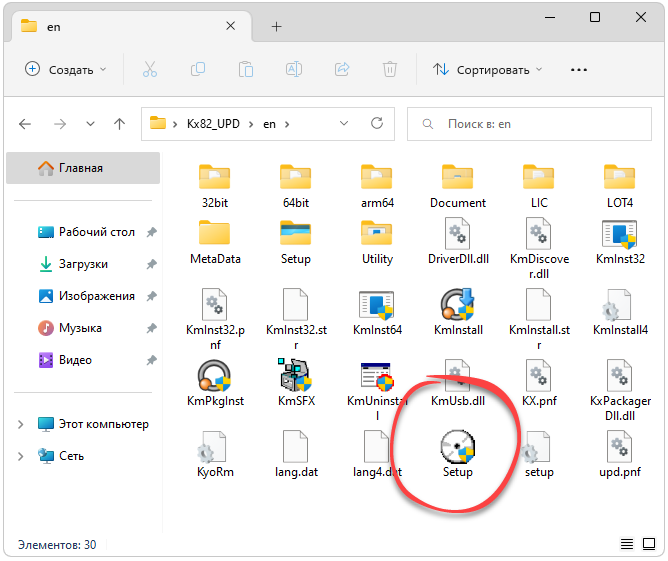Viewport: 668px width, 561px height.
Task: Select the Utility folder
Action: pyautogui.click(x=377, y=242)
